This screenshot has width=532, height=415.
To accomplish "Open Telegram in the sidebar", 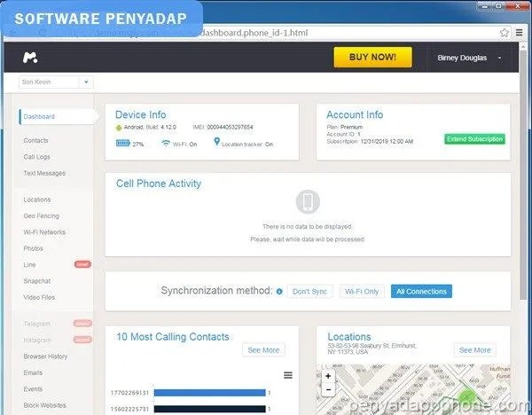I will point(36,324).
